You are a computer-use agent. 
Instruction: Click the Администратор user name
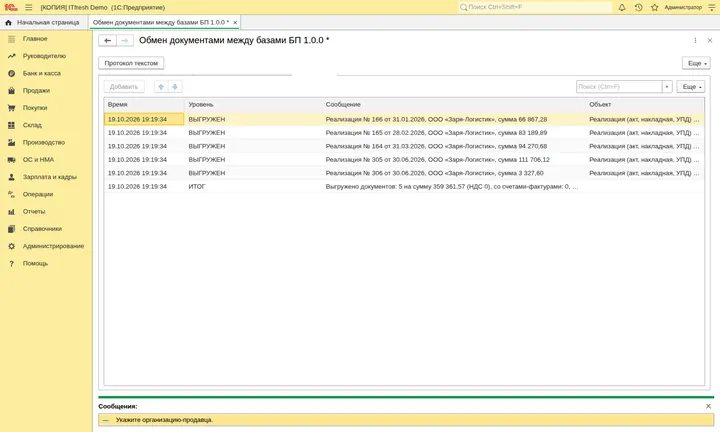(683, 7)
